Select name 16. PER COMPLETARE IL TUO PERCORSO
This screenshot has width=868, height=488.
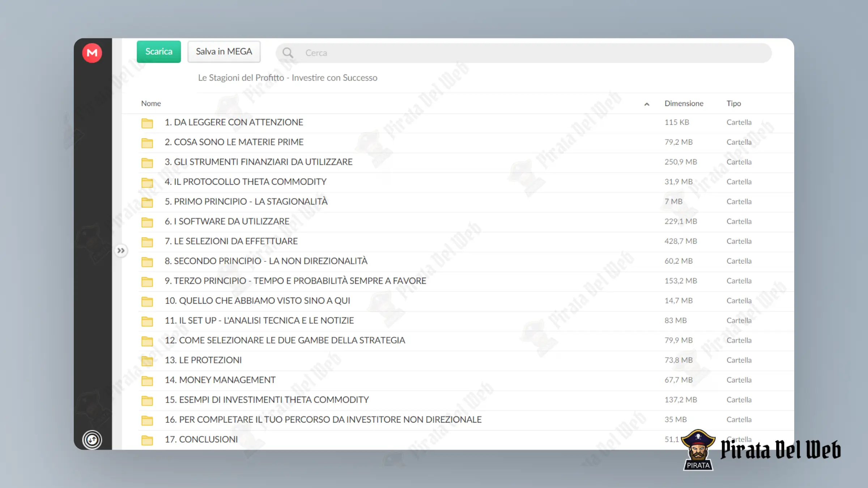323,420
